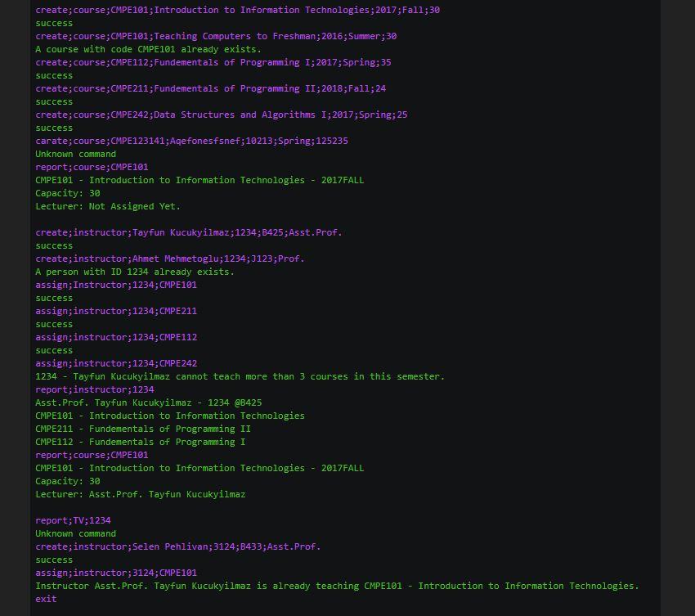Click the 'create;instructor;Ahmet Mehmetoglu' command line

170,259
